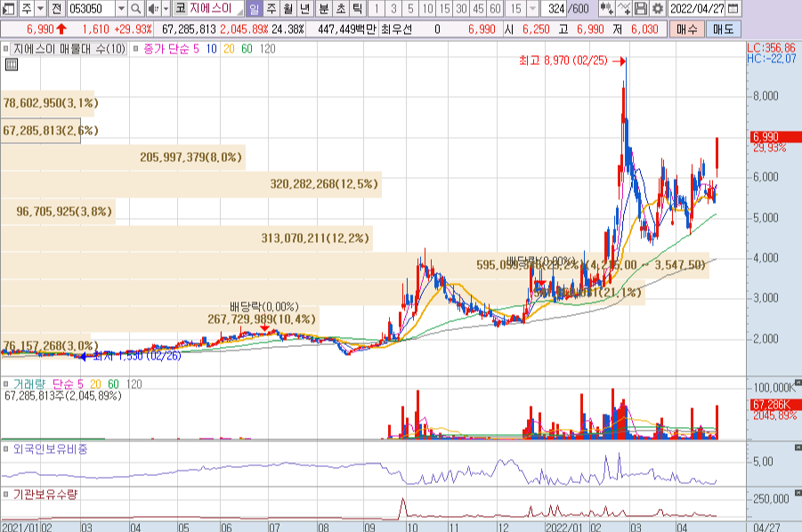Click the 320,282,268(12.5%) volume profile bar
This screenshot has width=802, height=532.
click(190, 184)
